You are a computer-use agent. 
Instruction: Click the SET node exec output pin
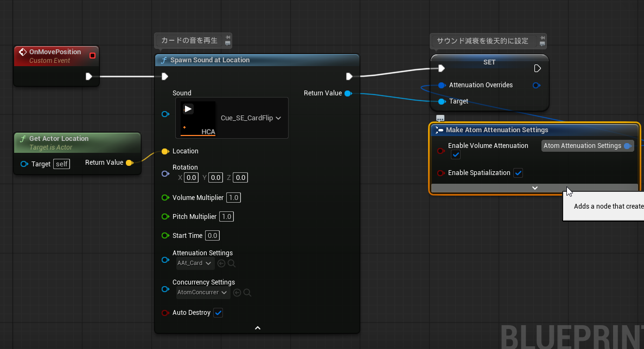point(537,68)
